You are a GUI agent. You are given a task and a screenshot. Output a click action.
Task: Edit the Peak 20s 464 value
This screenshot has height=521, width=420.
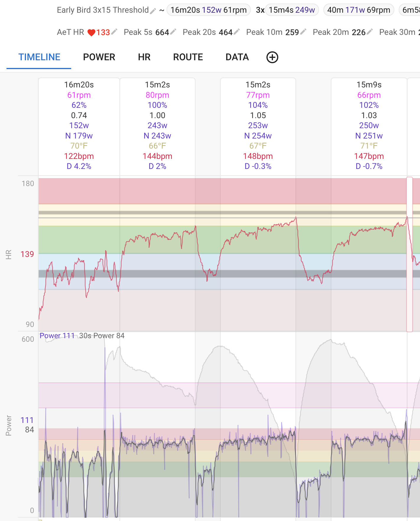click(x=237, y=32)
